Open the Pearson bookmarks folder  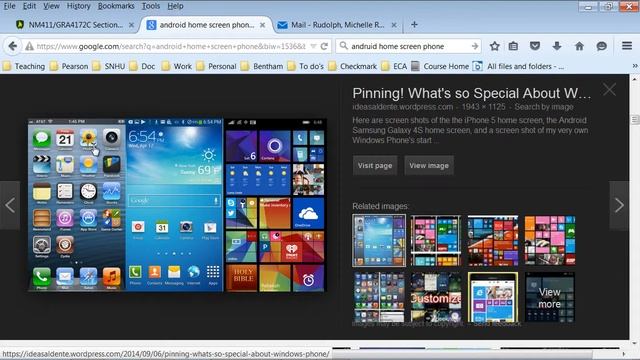[69, 66]
